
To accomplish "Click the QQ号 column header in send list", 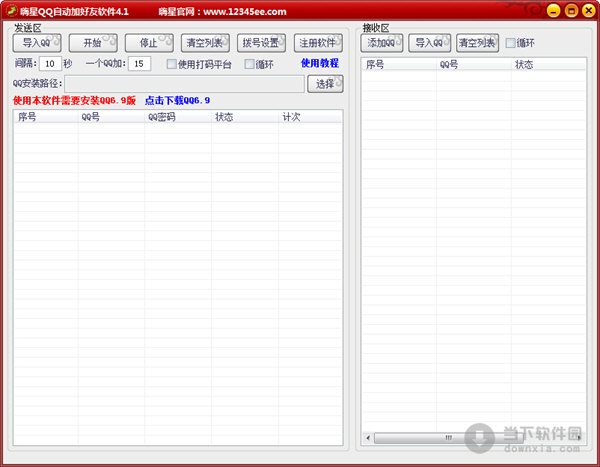I will point(111,117).
